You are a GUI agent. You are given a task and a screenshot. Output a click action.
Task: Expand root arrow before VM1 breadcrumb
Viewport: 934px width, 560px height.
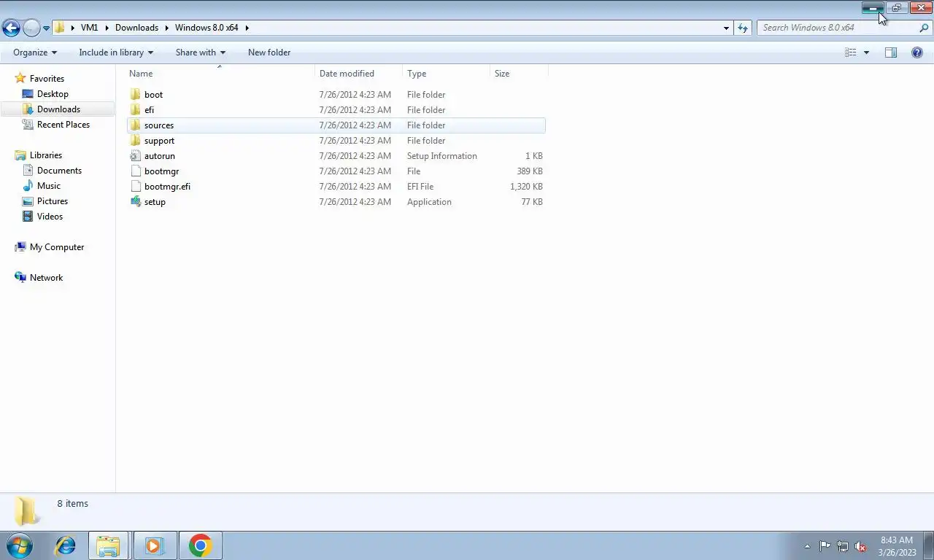[x=72, y=28]
